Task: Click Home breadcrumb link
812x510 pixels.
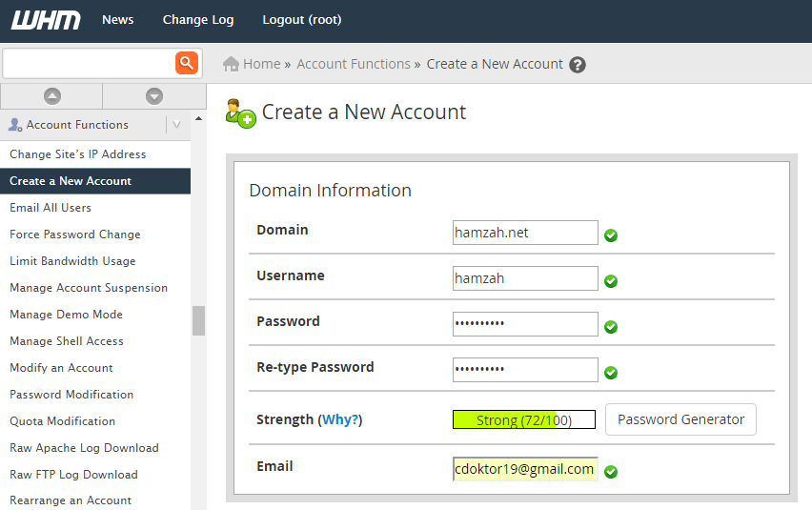Action: coord(261,64)
